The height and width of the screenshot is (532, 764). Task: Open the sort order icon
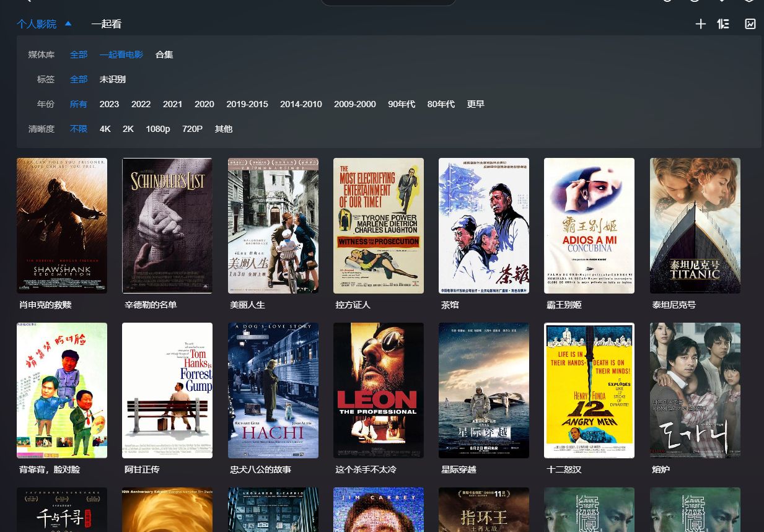click(x=723, y=24)
